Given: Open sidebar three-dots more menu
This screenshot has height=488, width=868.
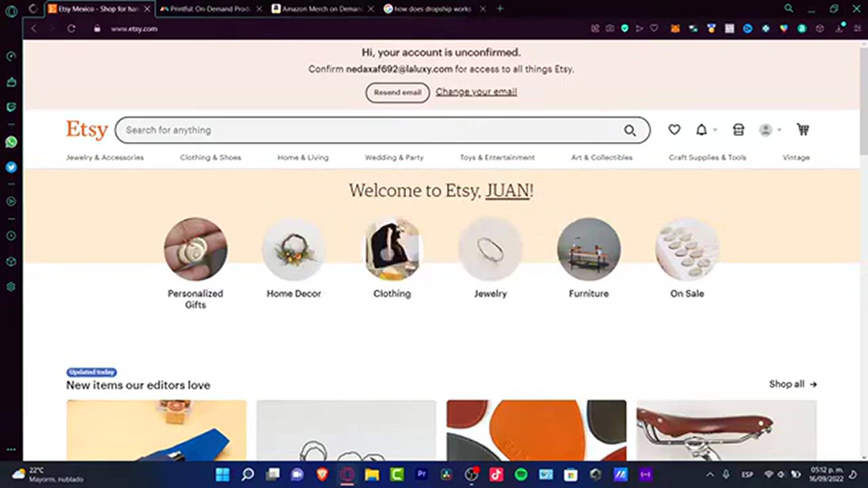Looking at the screenshot, I should coord(11,450).
